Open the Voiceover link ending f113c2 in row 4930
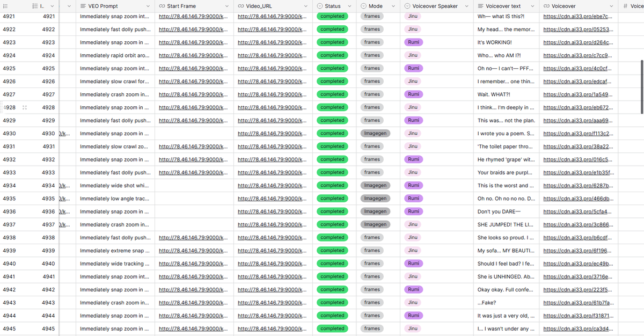The width and height of the screenshot is (644, 336). click(577, 133)
